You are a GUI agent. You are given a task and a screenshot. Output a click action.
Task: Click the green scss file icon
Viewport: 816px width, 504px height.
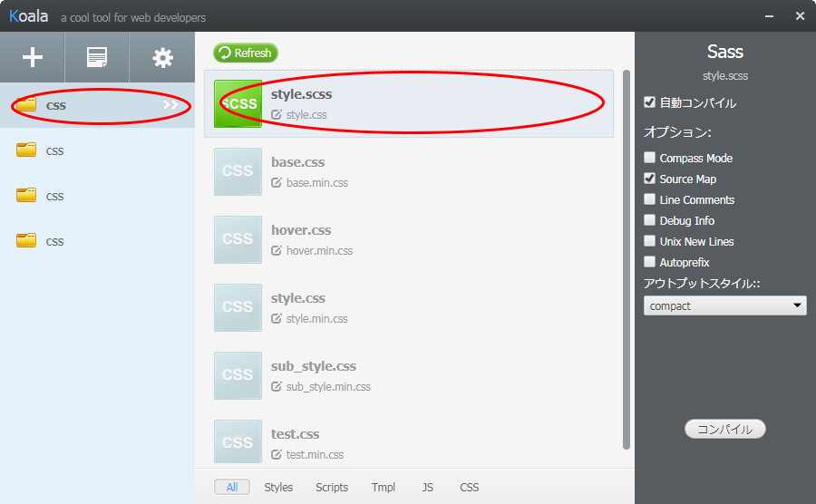(x=238, y=103)
